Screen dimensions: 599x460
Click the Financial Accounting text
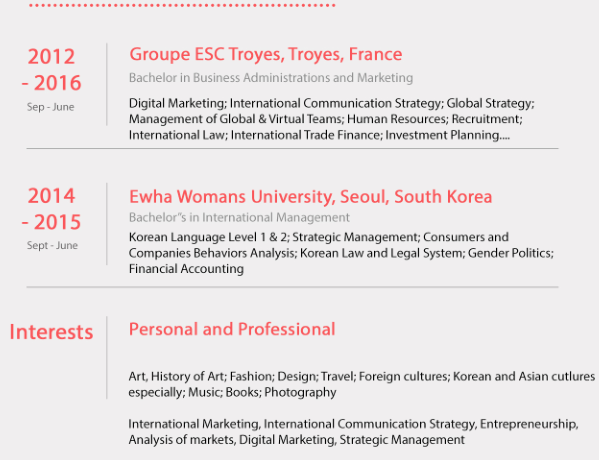[x=186, y=269]
